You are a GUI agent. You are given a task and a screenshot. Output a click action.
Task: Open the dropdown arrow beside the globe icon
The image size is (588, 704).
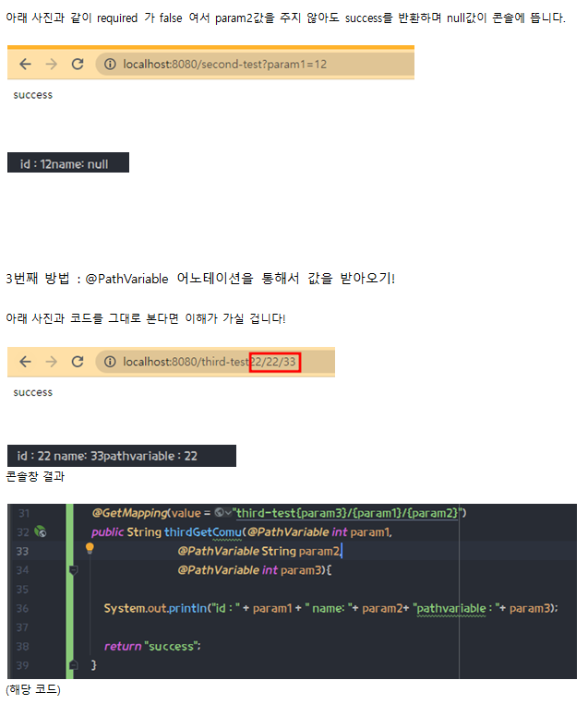[x=228, y=513]
